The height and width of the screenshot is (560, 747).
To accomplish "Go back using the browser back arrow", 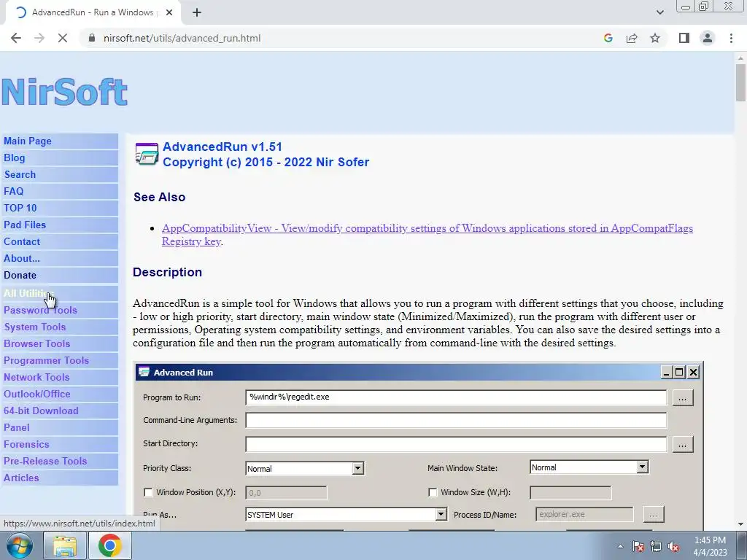I will click(16, 38).
